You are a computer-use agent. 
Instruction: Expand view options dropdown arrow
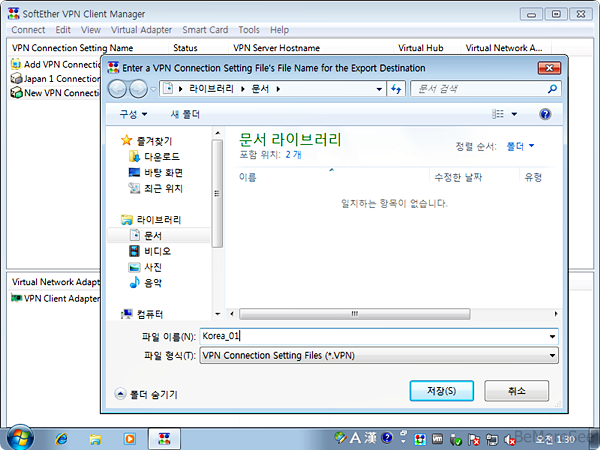coord(514,114)
